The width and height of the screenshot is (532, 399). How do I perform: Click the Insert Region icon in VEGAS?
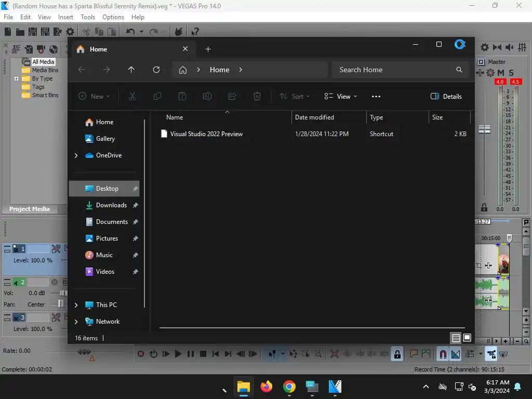[x=426, y=354]
